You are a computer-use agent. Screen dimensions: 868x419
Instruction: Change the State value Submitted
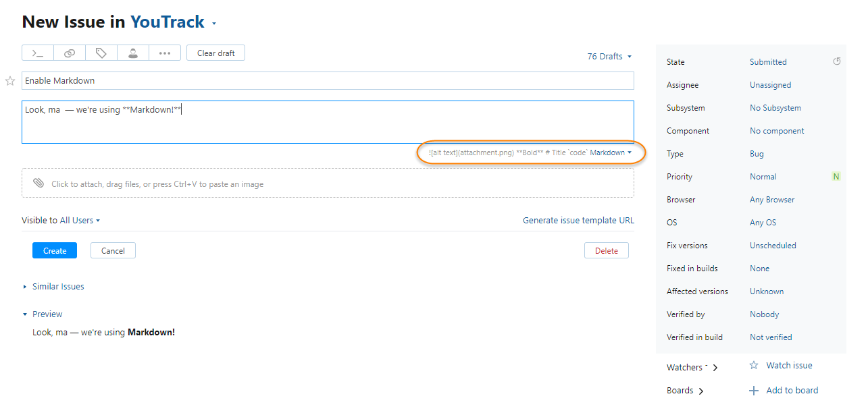point(768,62)
